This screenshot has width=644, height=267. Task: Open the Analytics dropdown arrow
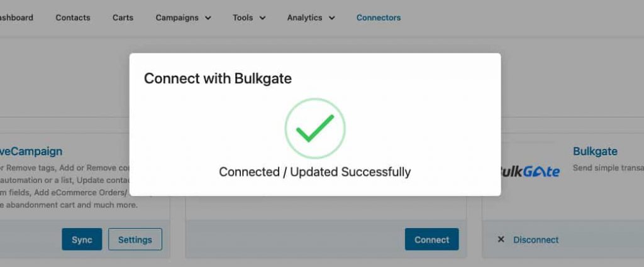(x=331, y=18)
